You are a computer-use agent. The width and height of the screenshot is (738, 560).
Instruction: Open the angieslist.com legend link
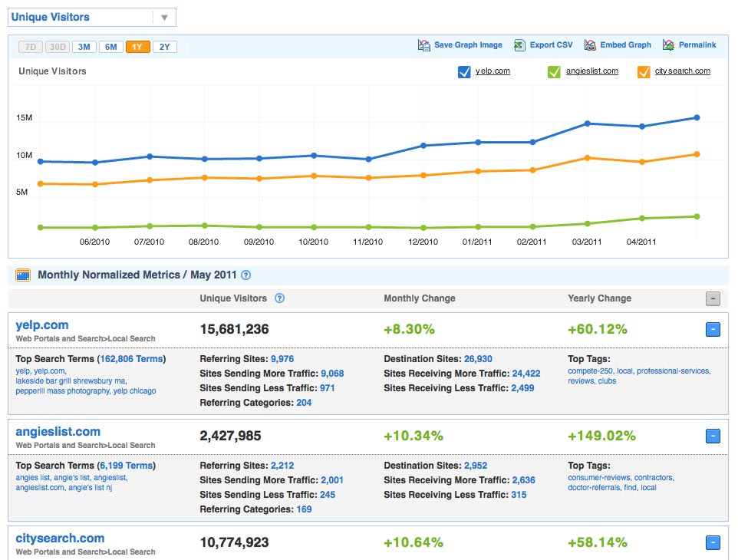click(592, 71)
